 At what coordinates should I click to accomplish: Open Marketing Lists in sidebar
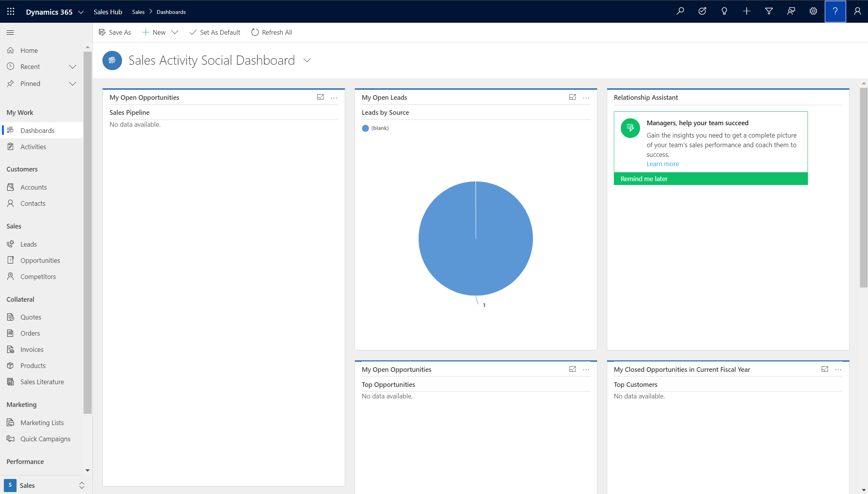click(42, 423)
